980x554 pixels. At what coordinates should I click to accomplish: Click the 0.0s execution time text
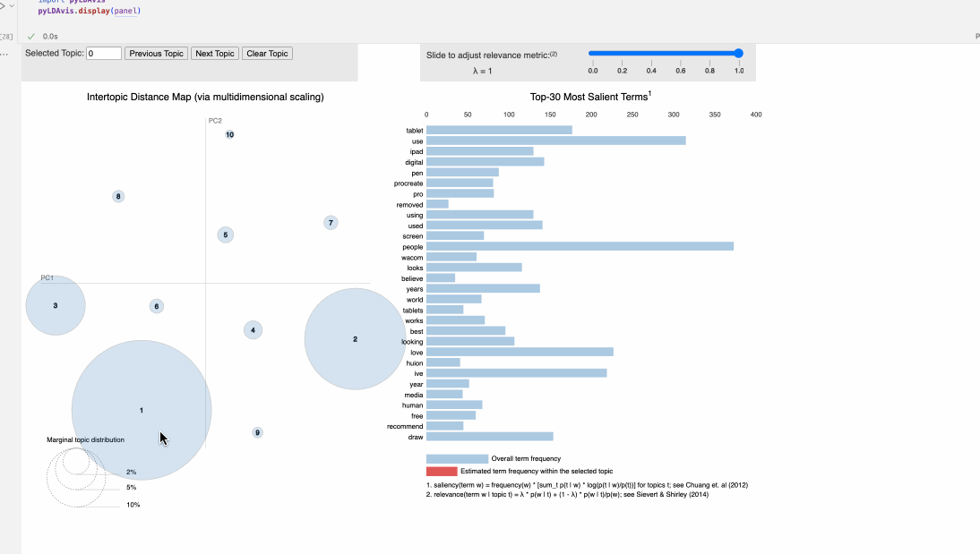coord(50,36)
